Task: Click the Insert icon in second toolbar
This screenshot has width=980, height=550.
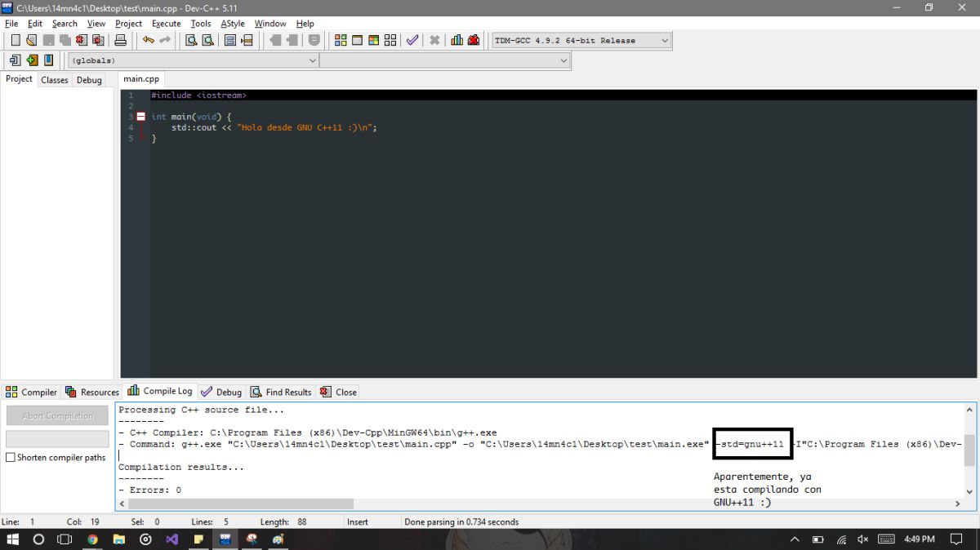Action: tap(15, 60)
